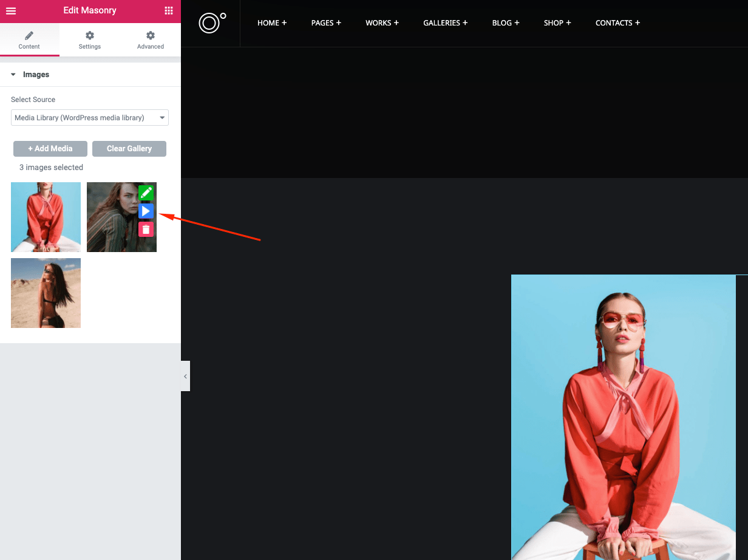Click the 'Select Source' label
Screen dimensions: 748x560
point(33,100)
